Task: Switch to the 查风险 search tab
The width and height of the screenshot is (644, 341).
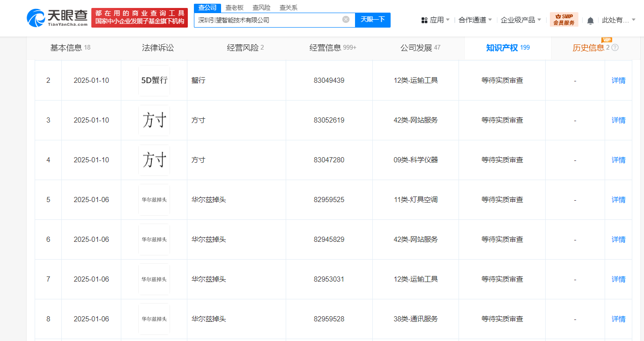Action: [261, 7]
